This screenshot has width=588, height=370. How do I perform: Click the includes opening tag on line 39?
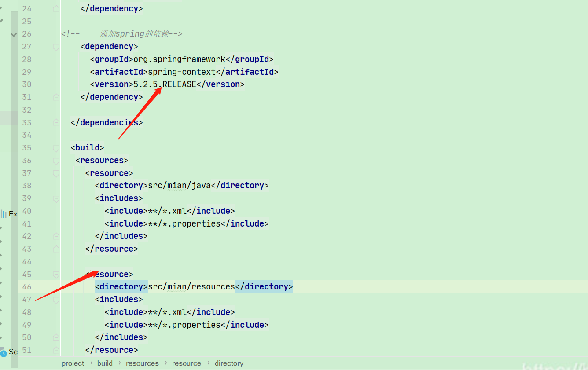click(119, 198)
